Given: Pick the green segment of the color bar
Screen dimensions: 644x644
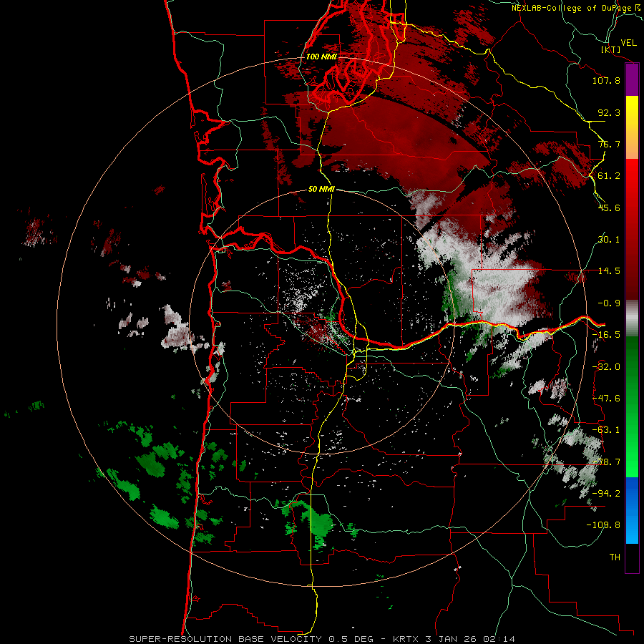Looking at the screenshot, I should point(632,406).
